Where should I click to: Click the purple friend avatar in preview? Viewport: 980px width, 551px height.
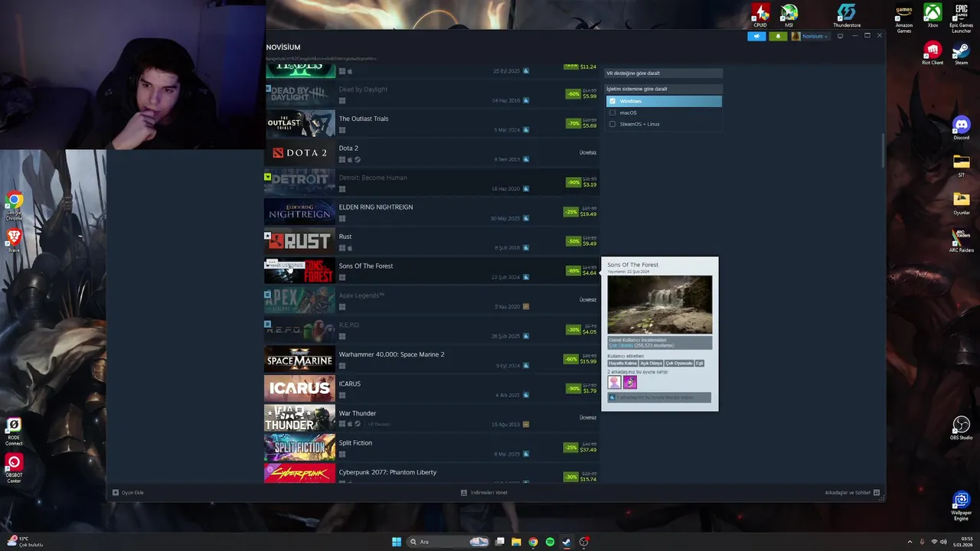tap(630, 382)
